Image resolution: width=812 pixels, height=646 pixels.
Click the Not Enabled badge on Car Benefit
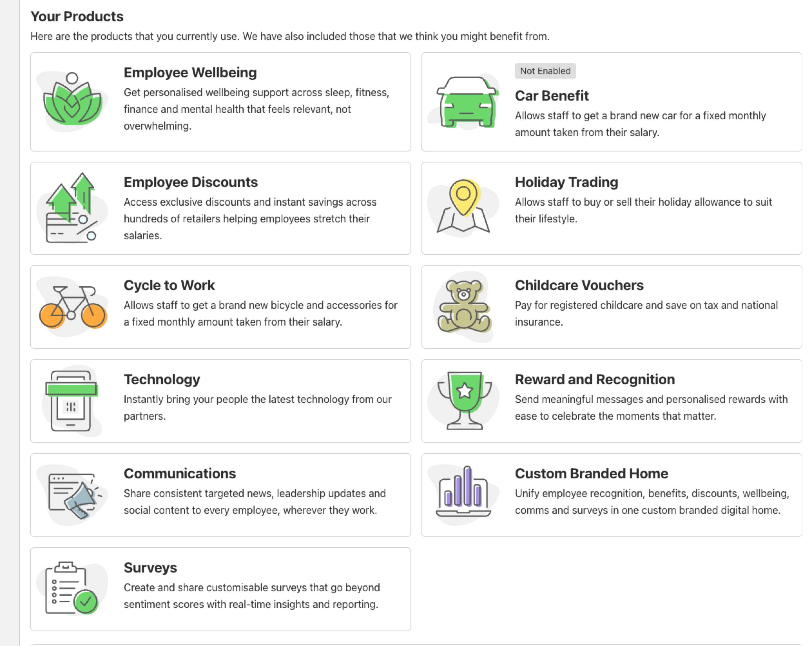[545, 71]
